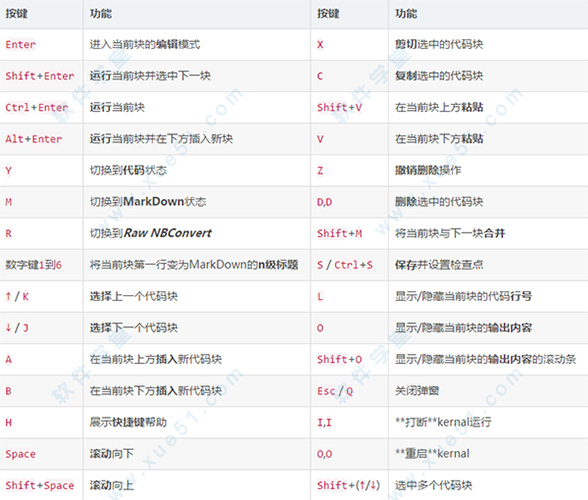Image resolution: width=588 pixels, height=500 pixels.
Task: Click the Shift+Space key label
Action: point(39,485)
